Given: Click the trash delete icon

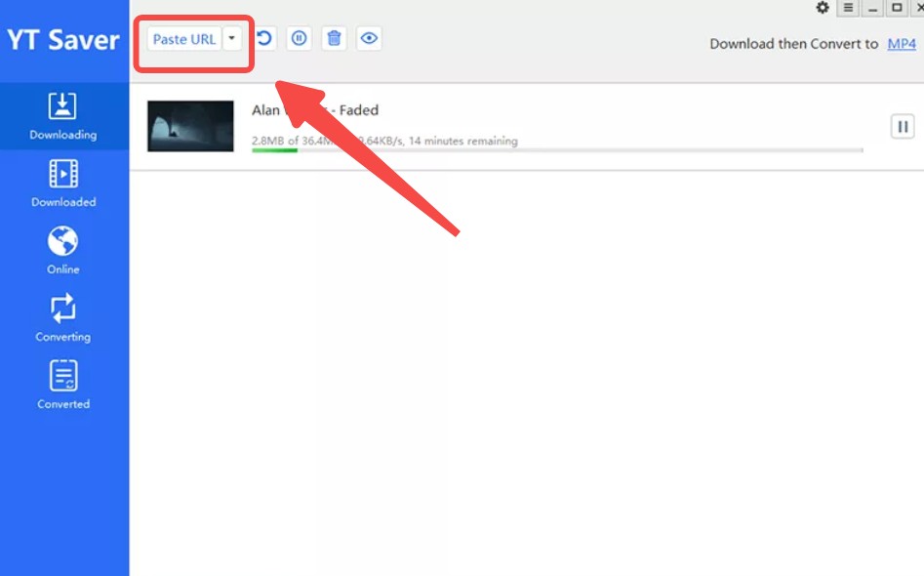Looking at the screenshot, I should (x=334, y=38).
